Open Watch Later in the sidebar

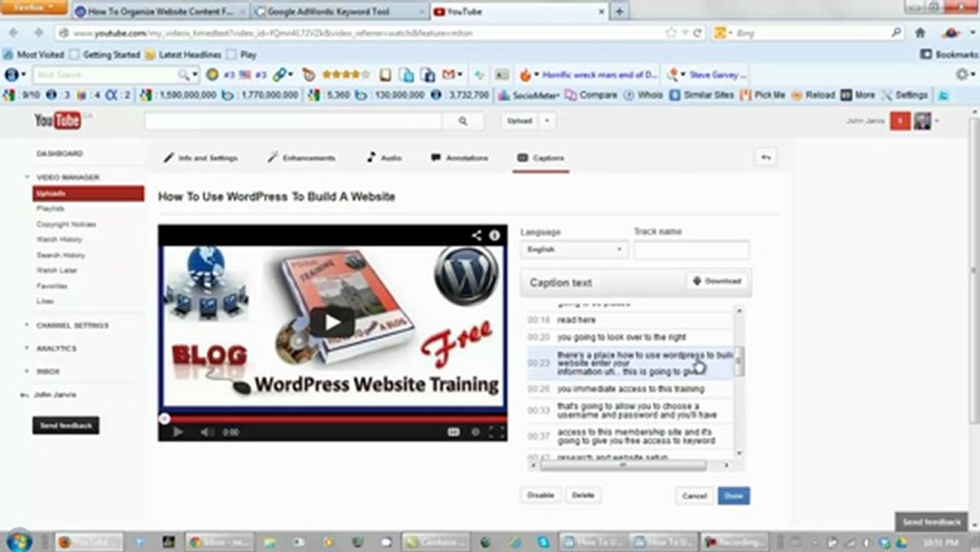57,271
